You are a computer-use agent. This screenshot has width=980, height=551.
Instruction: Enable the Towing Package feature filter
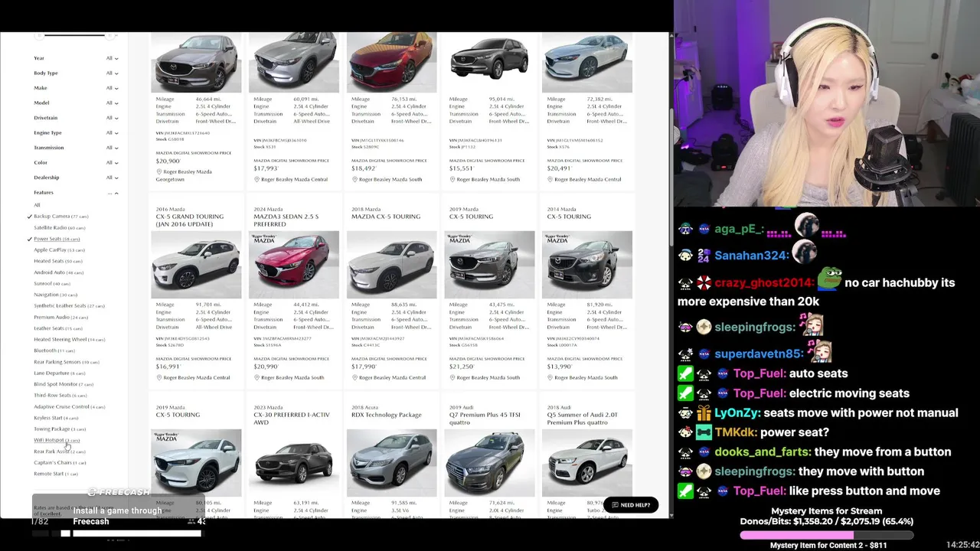59,429
